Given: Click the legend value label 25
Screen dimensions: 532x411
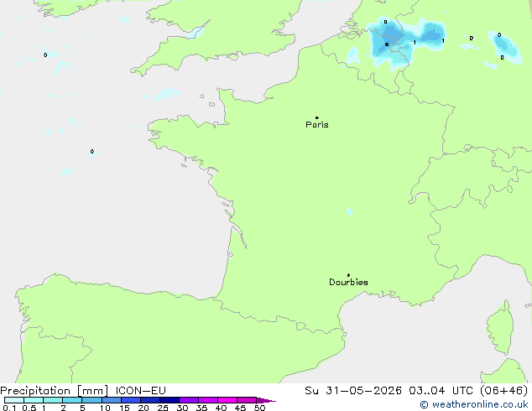Looking at the screenshot, I should 163,408.
